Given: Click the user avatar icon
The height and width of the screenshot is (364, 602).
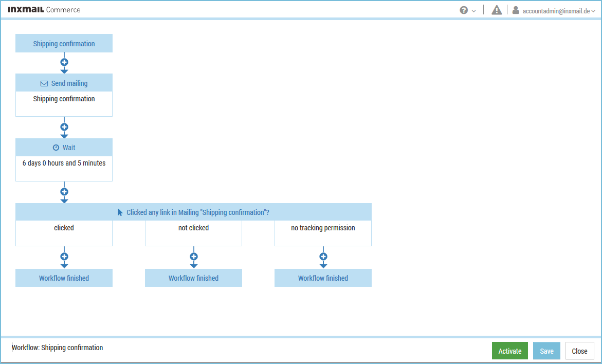Looking at the screenshot, I should point(516,10).
